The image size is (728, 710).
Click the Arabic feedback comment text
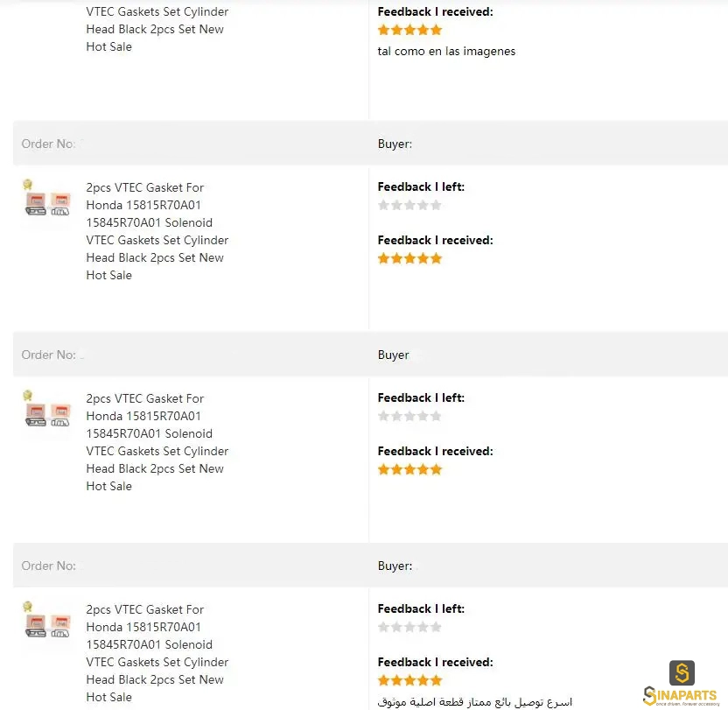(x=474, y=701)
